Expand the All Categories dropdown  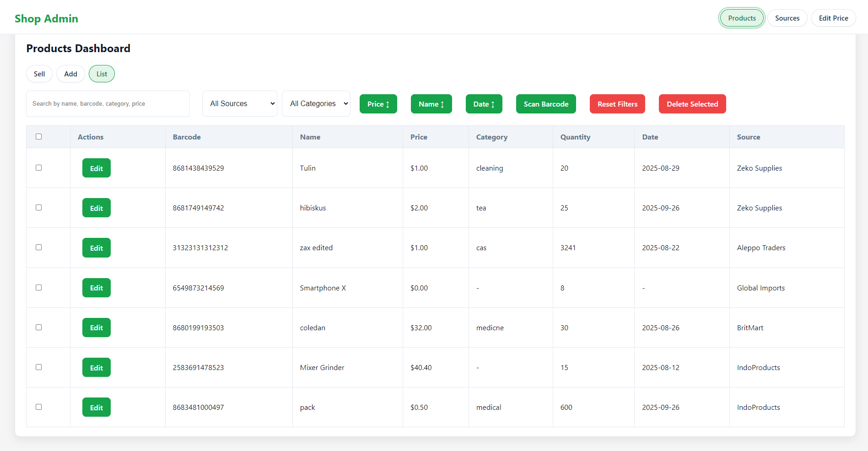(x=316, y=103)
